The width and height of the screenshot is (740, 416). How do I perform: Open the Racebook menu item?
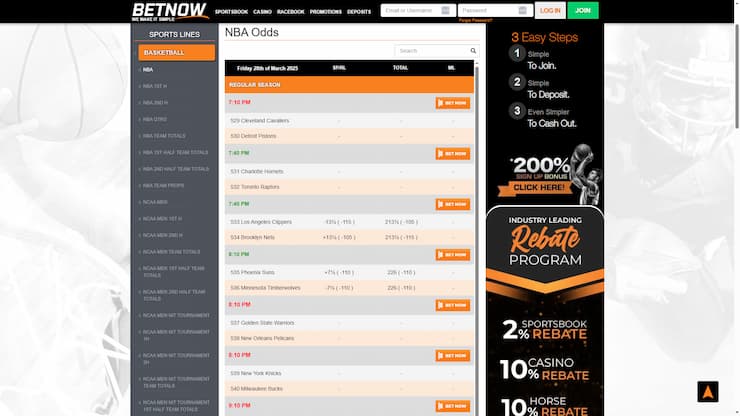[291, 12]
